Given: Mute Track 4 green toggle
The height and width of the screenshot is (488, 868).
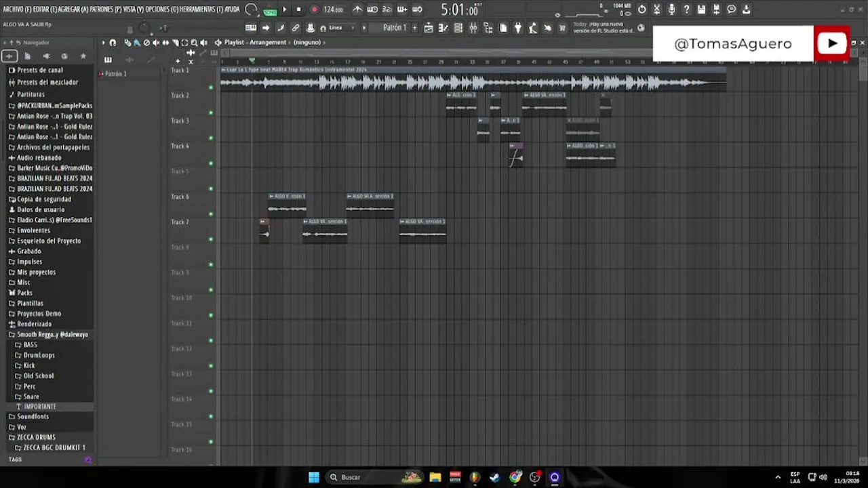Looking at the screenshot, I should click(211, 163).
